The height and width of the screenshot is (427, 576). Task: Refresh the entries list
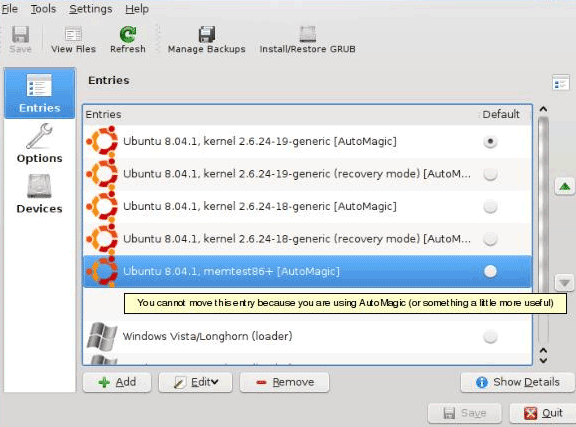coord(127,40)
